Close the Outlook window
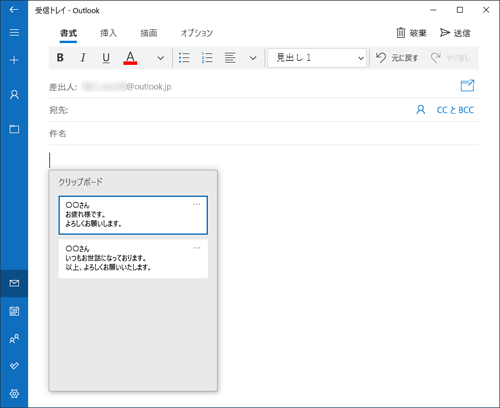Viewport: 500px width, 408px height. pos(486,10)
